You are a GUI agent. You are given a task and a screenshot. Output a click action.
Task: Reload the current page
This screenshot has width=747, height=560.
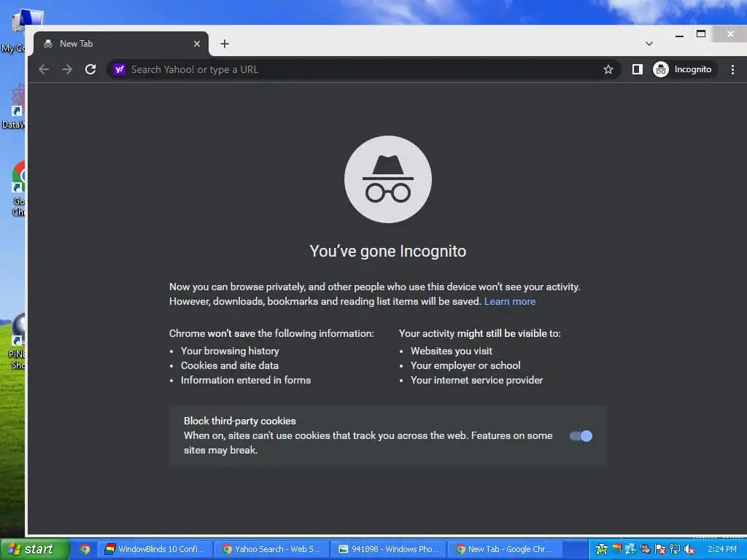(90, 69)
